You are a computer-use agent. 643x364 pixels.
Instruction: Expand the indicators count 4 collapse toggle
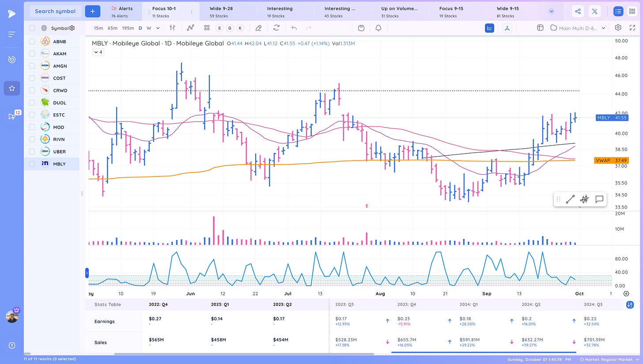(98, 52)
